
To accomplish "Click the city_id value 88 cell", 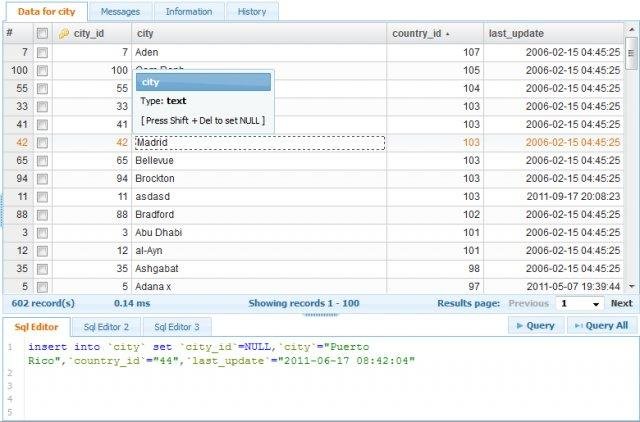I will (92, 215).
